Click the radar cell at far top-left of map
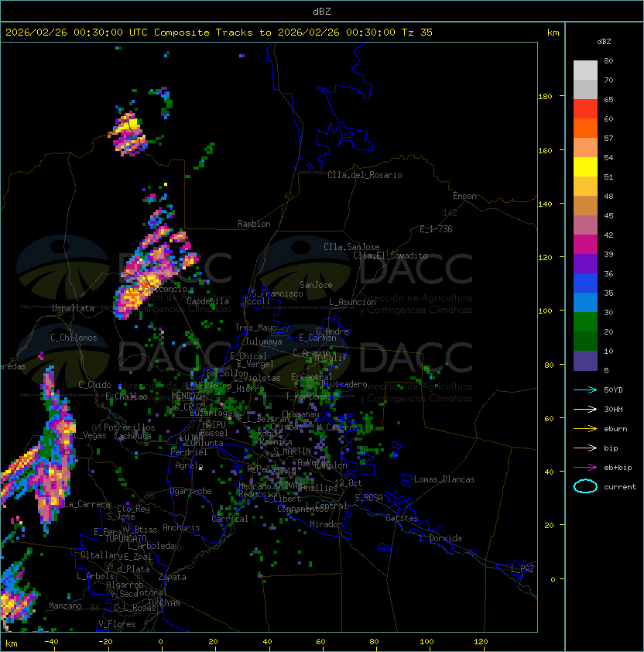 (x=129, y=136)
